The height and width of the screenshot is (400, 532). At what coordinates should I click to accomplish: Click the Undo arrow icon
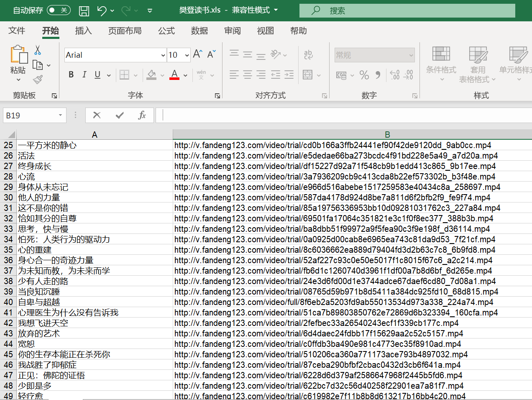click(102, 10)
